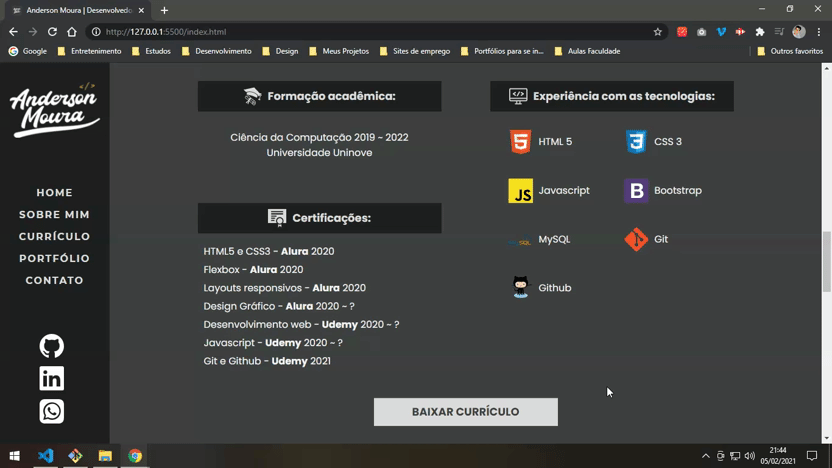832x468 pixels.
Task: Go back with the browser back arrow
Action: 13,32
